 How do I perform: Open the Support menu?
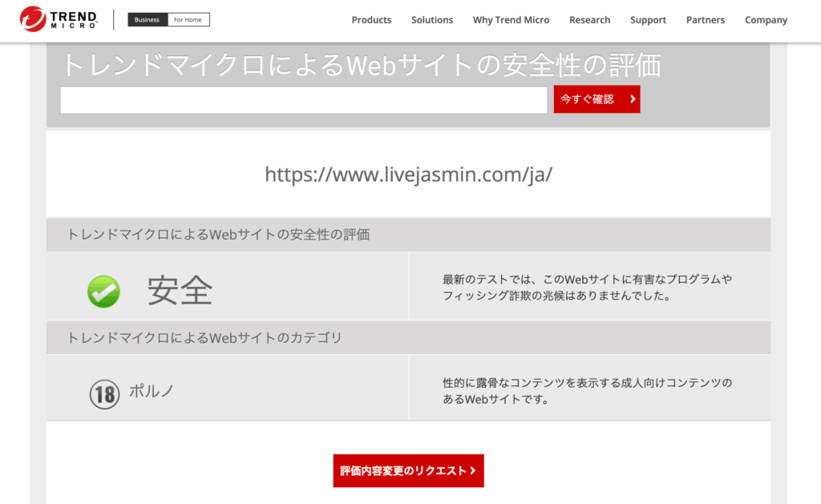(x=648, y=20)
